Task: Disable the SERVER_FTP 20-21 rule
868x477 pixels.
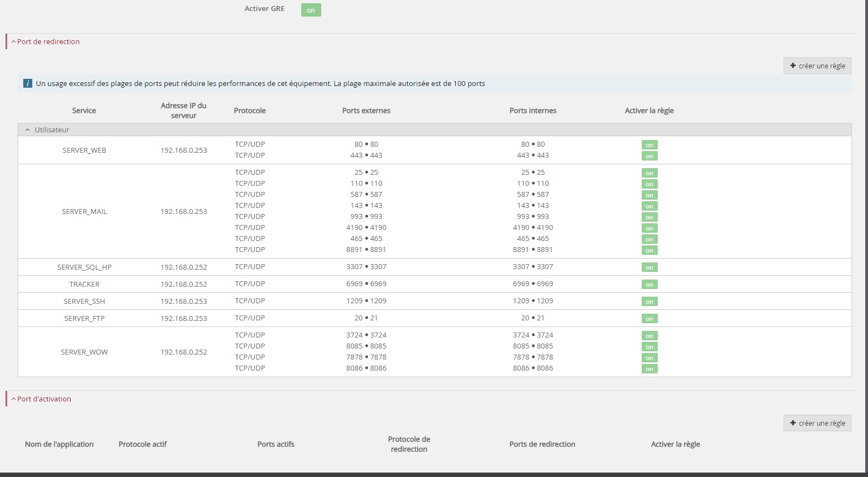Action: tap(649, 319)
